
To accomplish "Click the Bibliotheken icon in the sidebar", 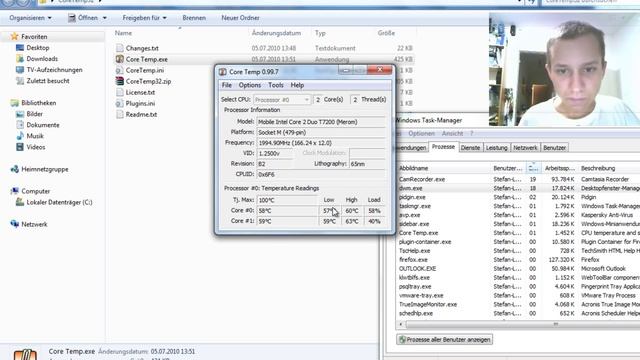I will (x=15, y=103).
